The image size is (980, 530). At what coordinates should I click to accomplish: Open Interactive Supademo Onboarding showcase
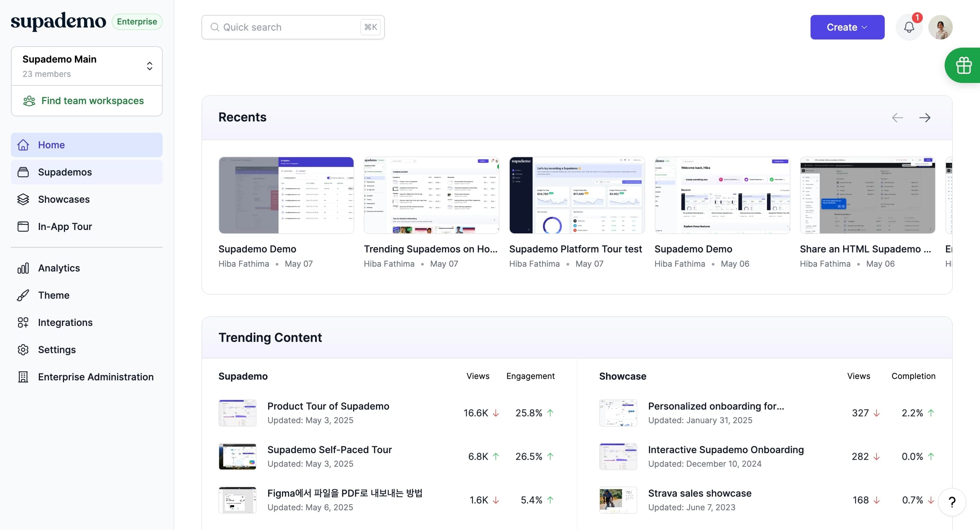click(x=726, y=450)
